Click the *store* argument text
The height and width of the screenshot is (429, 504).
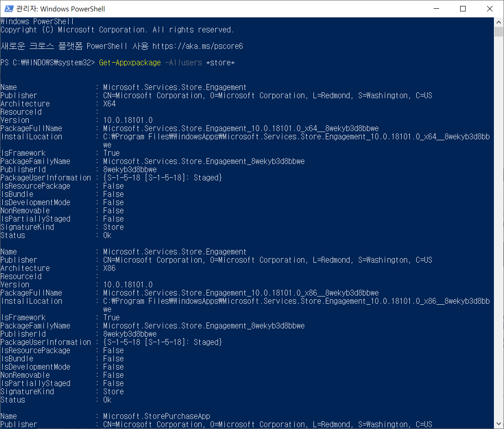pos(220,63)
